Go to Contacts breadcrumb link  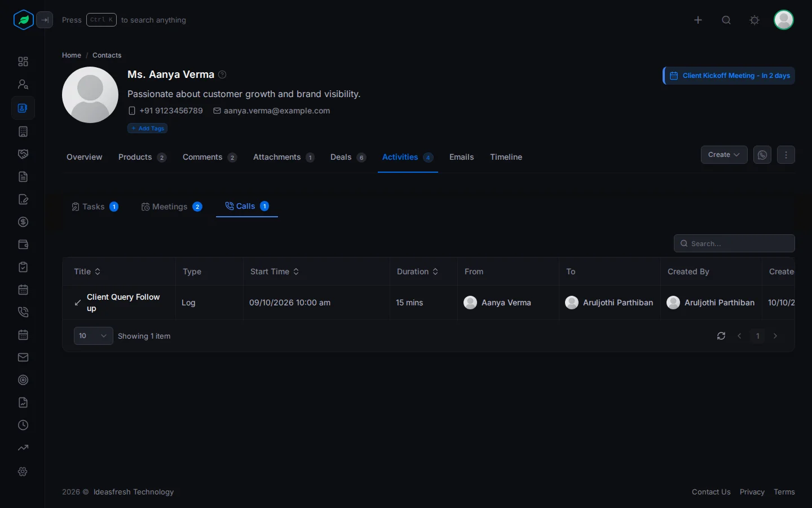point(107,55)
